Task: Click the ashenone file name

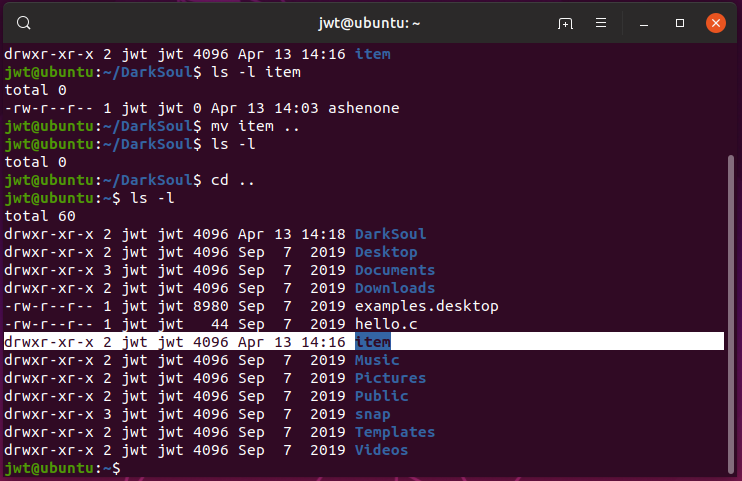Action: [x=363, y=108]
